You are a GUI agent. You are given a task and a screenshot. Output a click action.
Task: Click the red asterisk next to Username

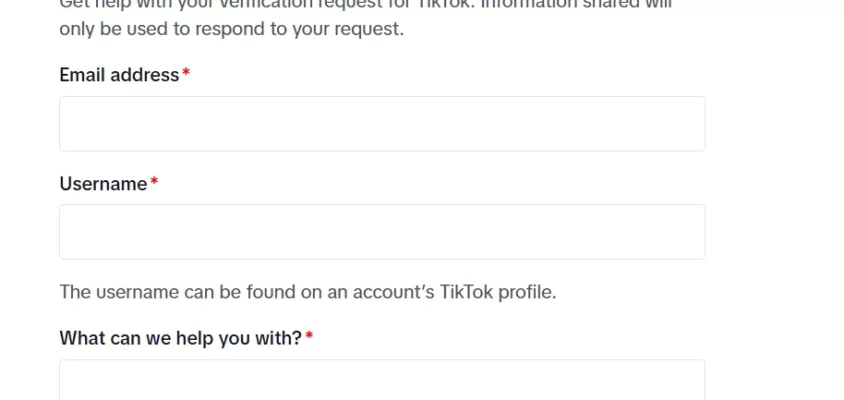pos(154,184)
